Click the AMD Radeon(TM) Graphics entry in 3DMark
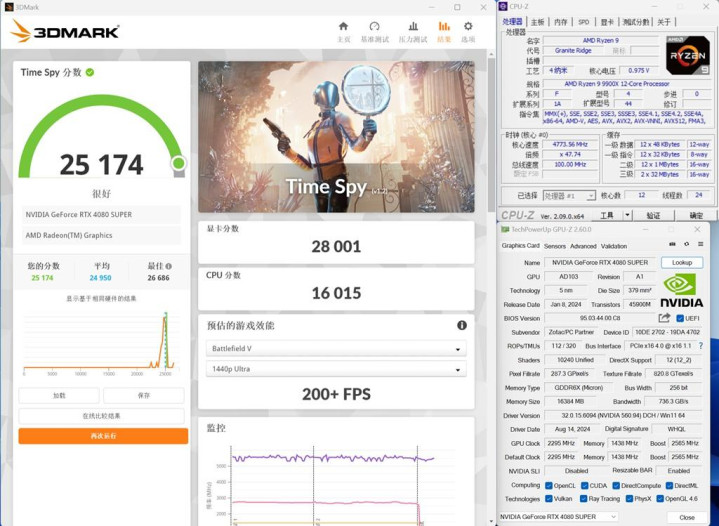This screenshot has width=719, height=526. (101, 235)
